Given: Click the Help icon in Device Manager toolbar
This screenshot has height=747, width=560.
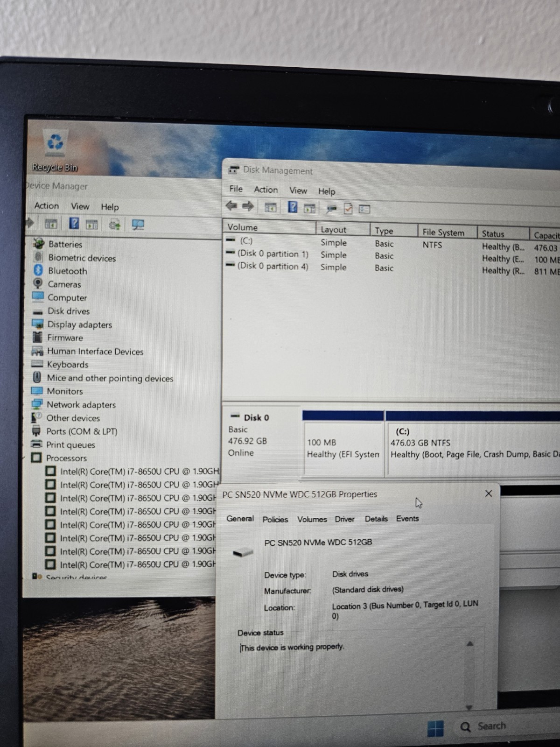Looking at the screenshot, I should (x=74, y=223).
